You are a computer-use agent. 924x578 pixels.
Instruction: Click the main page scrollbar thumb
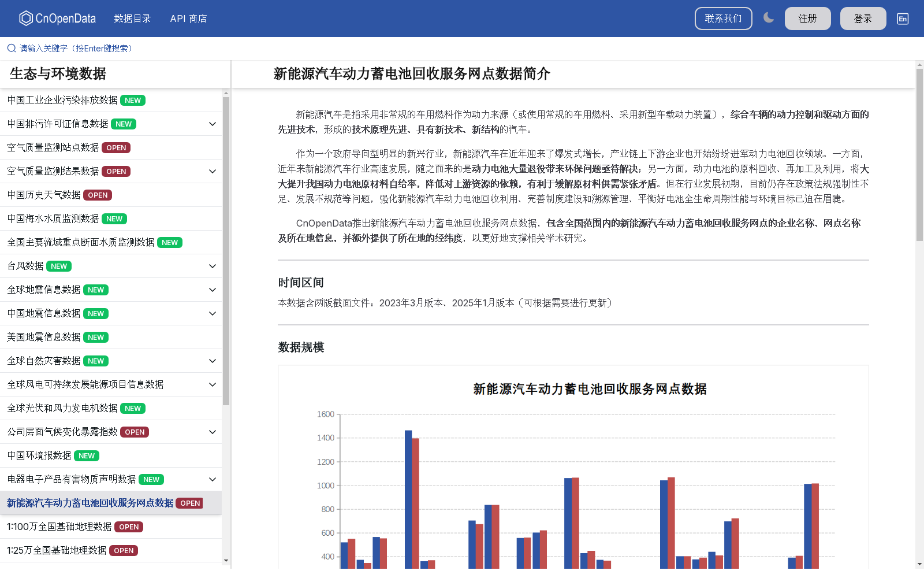click(919, 155)
